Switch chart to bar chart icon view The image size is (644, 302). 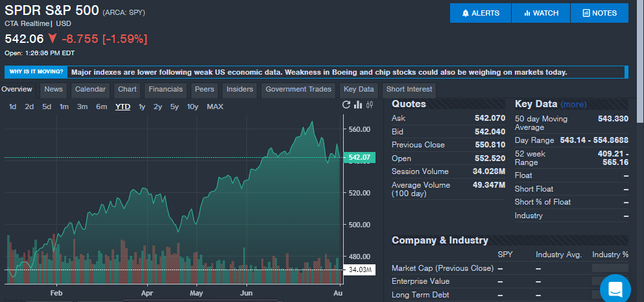pyautogui.click(x=358, y=105)
